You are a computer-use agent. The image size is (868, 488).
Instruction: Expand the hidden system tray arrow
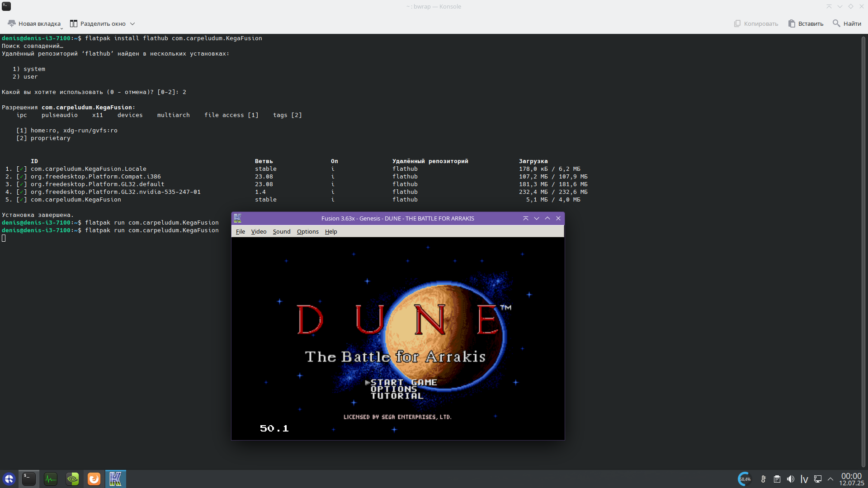[x=830, y=479]
